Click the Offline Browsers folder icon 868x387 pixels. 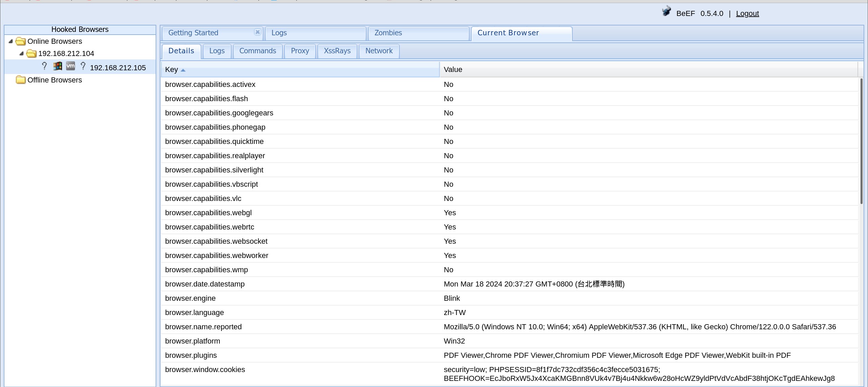tap(21, 80)
